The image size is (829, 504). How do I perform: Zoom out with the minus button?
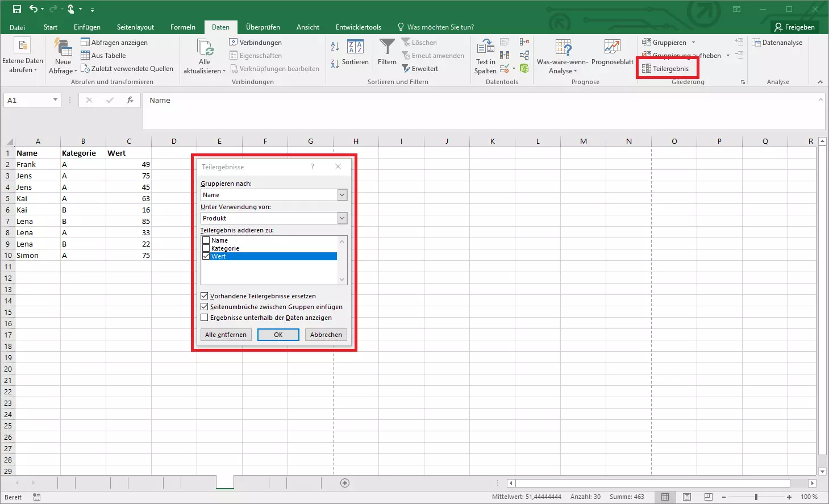click(x=723, y=497)
